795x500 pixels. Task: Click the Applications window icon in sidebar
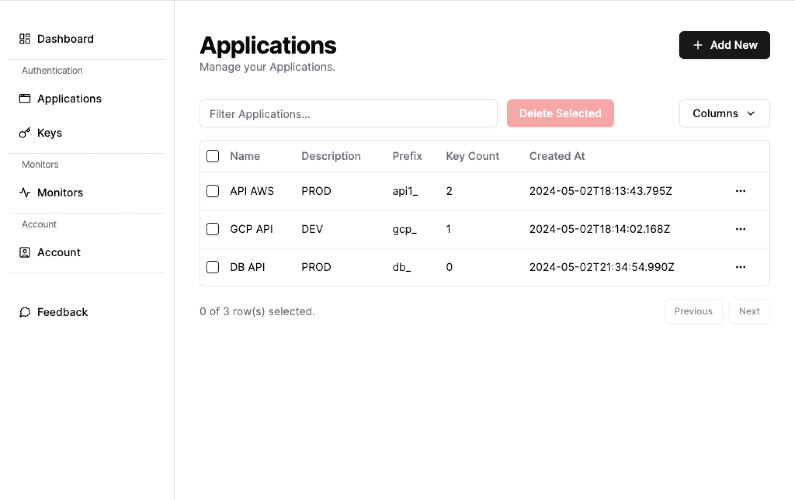pos(24,98)
